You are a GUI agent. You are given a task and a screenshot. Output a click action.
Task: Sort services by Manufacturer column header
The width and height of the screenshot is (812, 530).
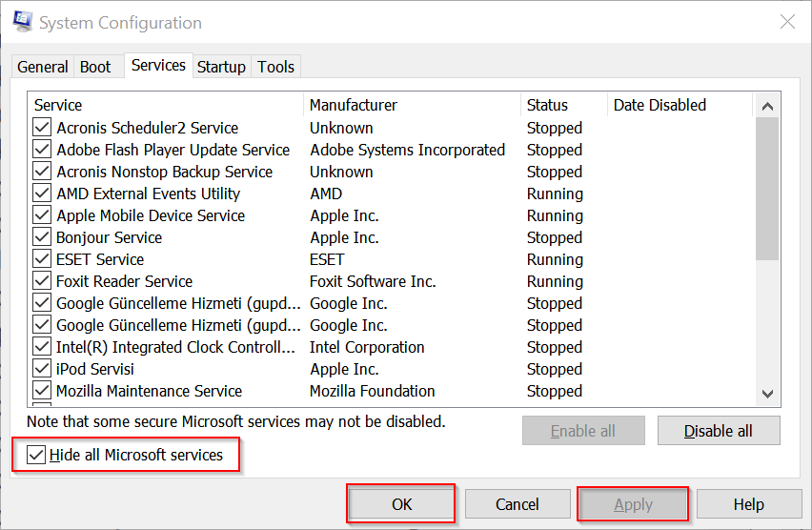pyautogui.click(x=410, y=105)
